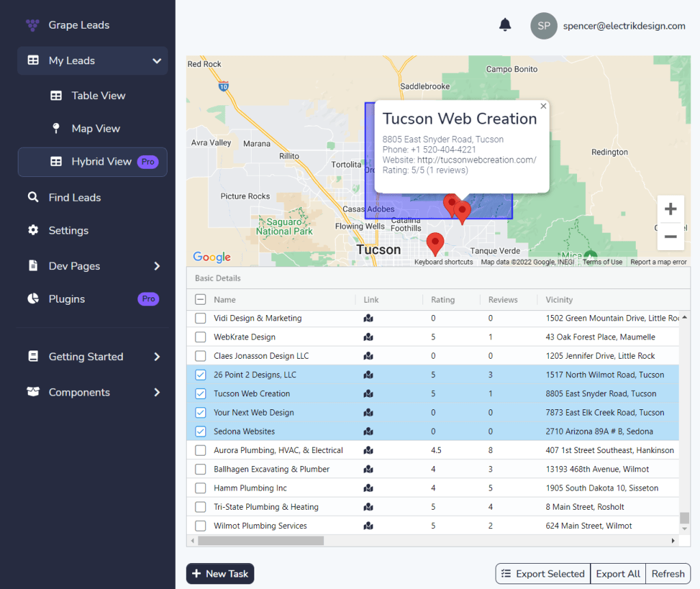The width and height of the screenshot is (700, 589).
Task: Uncheck the Tucson Web Creation row checkbox
Action: (200, 394)
